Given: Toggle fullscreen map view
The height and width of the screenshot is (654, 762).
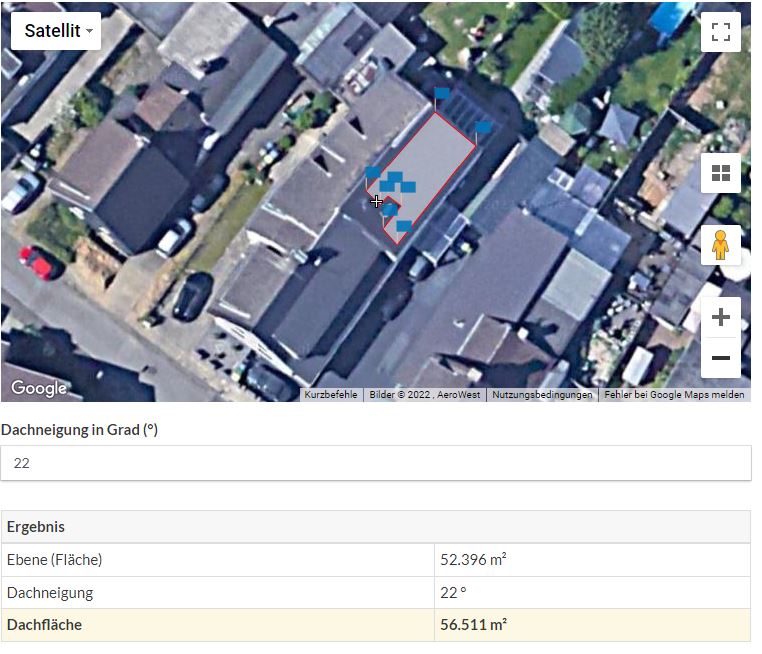Looking at the screenshot, I should (721, 32).
